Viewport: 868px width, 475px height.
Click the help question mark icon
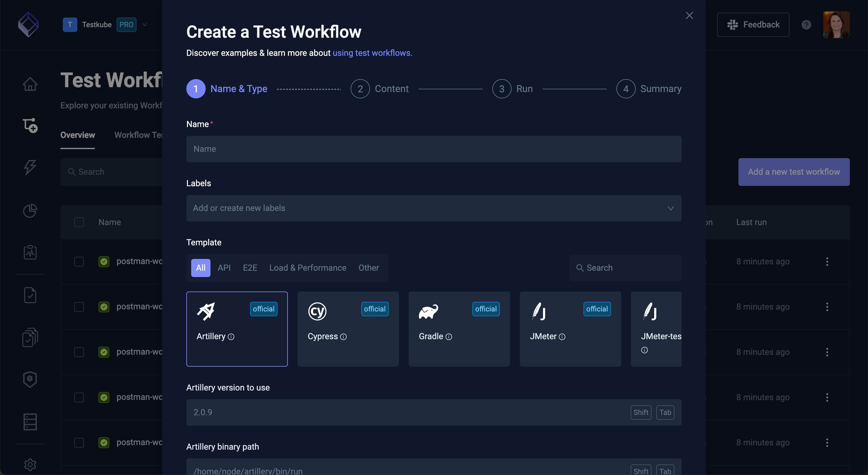click(x=806, y=24)
